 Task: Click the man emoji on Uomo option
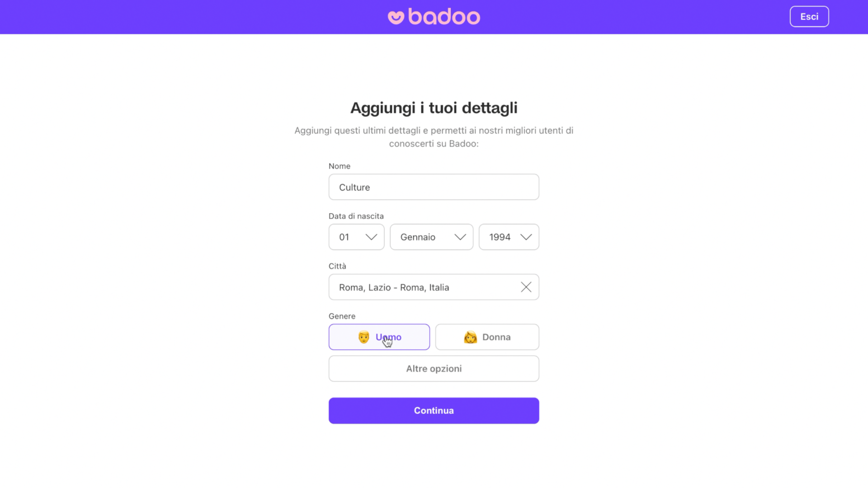[363, 337]
